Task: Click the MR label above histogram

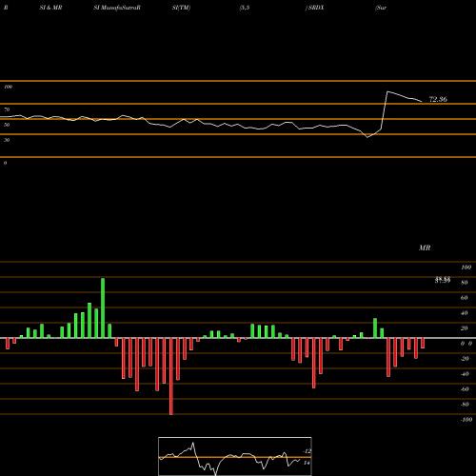Action: pos(425,248)
